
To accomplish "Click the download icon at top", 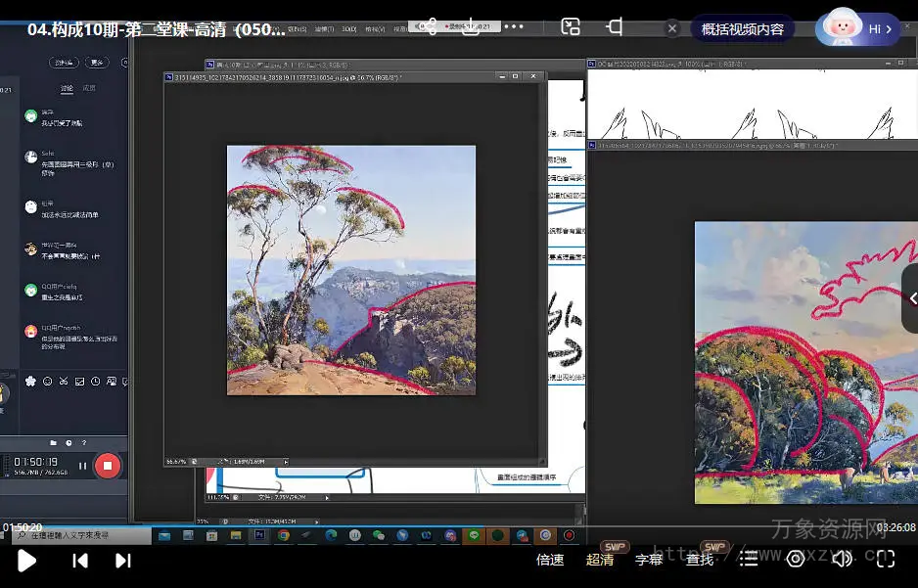I will [x=471, y=26].
